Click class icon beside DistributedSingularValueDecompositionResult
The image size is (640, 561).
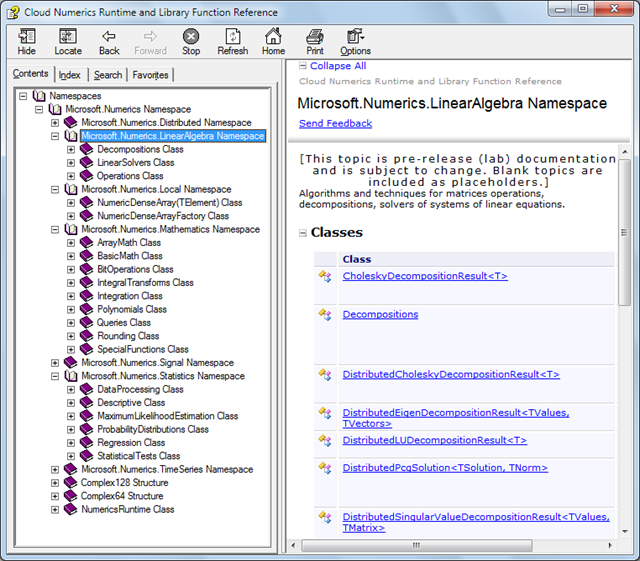pos(325,517)
